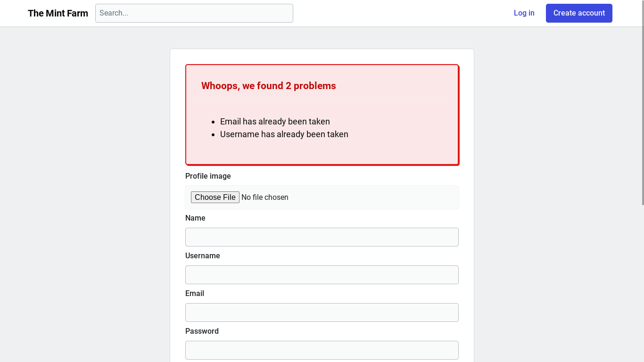Click the Password field label

click(202, 331)
